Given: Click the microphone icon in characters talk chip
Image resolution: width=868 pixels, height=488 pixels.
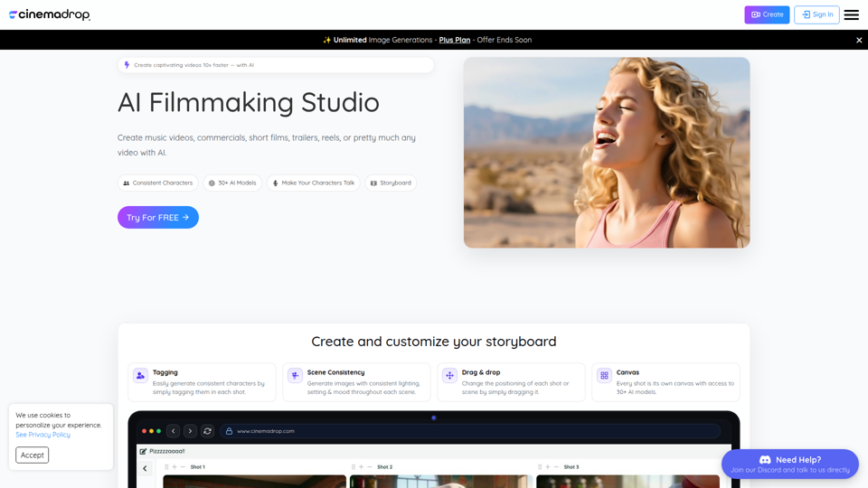Looking at the screenshot, I should pos(275,183).
